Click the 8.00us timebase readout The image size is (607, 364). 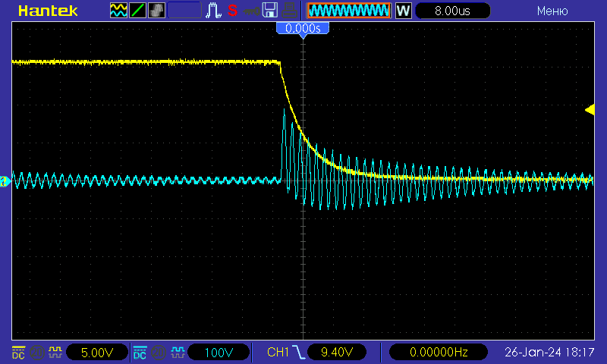[452, 11]
